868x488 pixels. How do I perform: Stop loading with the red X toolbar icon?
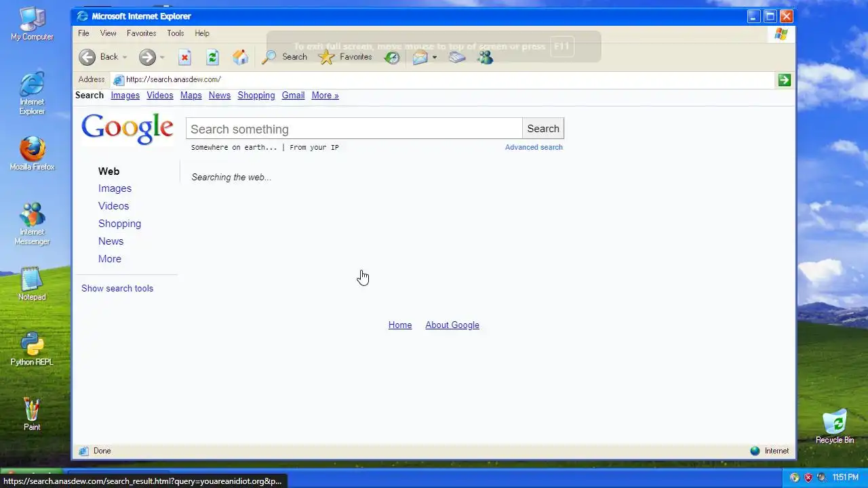[x=184, y=58]
